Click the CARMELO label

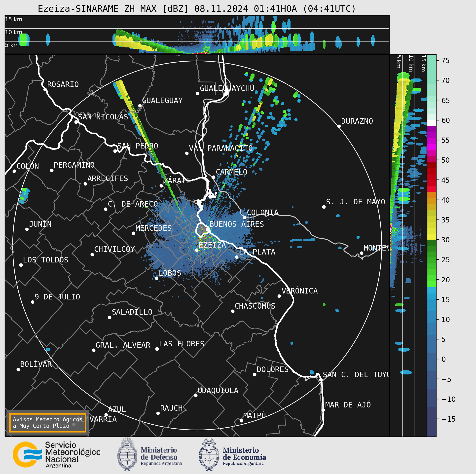point(231,172)
